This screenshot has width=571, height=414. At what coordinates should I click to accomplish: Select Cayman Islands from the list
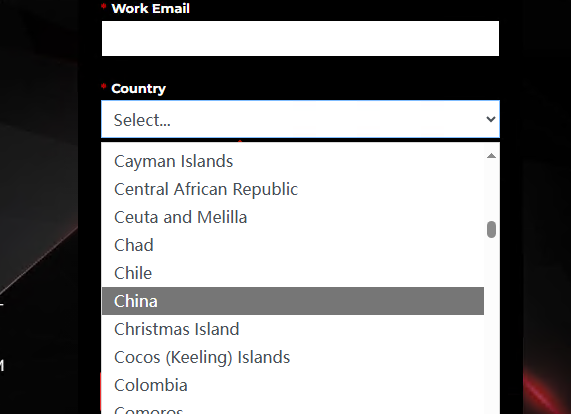coord(293,161)
